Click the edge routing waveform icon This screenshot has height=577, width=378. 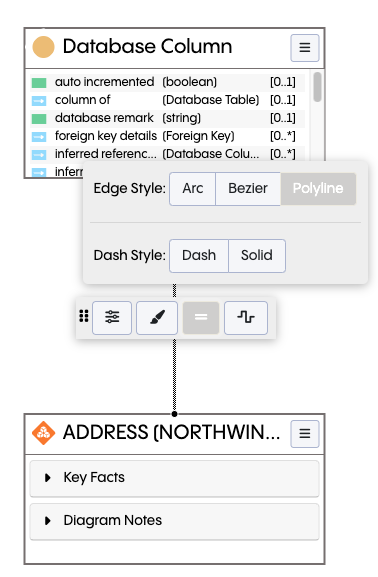pyautogui.click(x=246, y=318)
